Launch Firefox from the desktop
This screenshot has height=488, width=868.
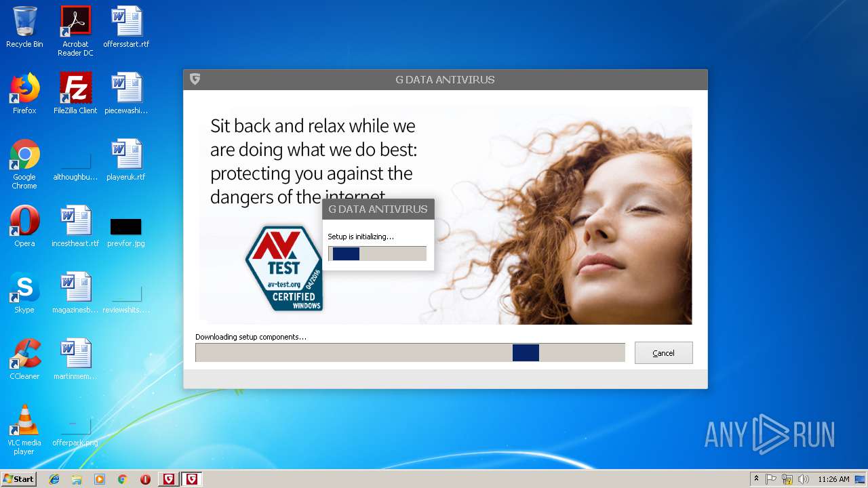click(x=24, y=94)
